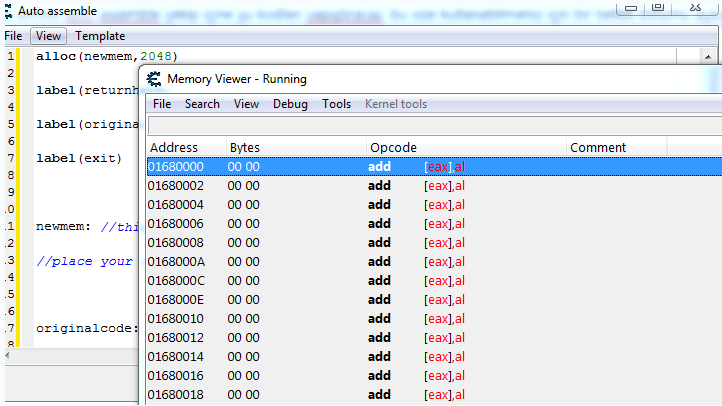The image size is (722, 406).
Task: Click the Opcode column header
Action: coord(466,147)
